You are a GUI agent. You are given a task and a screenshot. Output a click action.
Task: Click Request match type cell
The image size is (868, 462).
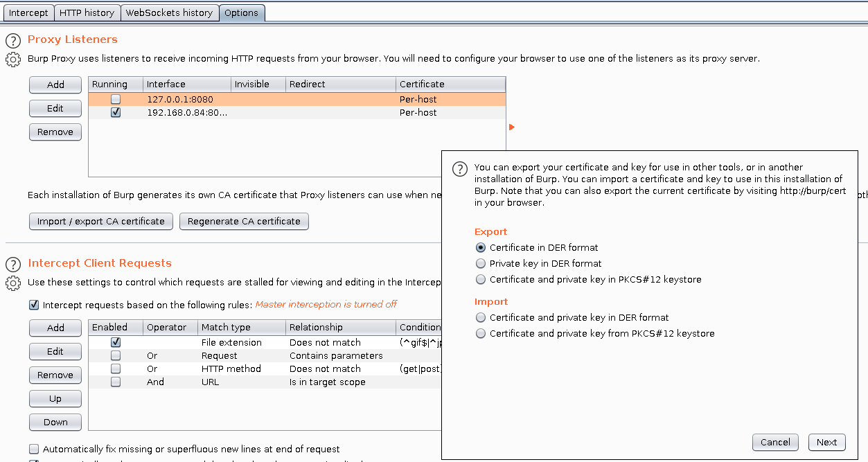(x=242, y=355)
